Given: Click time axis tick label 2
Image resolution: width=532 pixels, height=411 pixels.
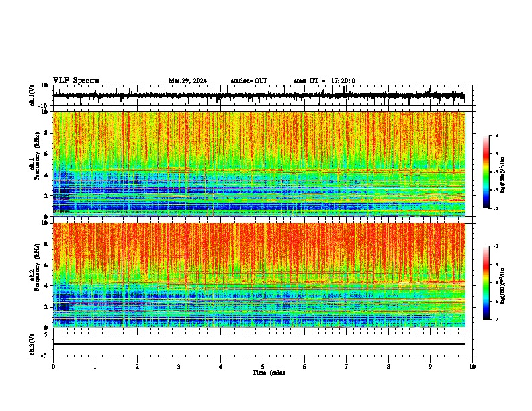Looking at the screenshot, I should [137, 367].
